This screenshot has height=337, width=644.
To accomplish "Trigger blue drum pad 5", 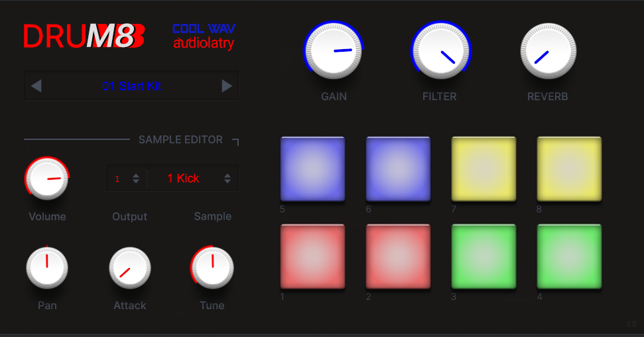I will pos(312,169).
